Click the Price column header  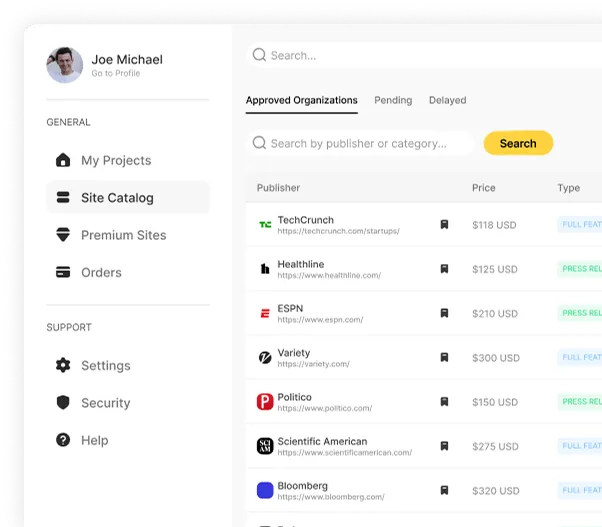coord(484,188)
